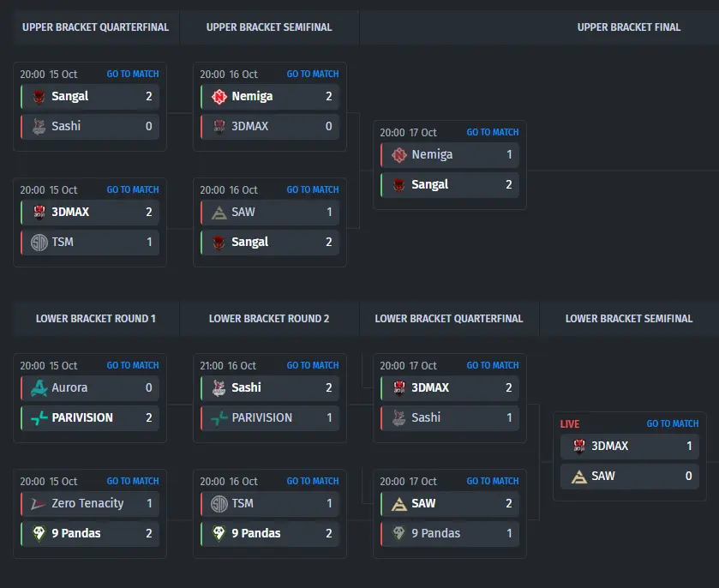This screenshot has height=588, width=719.
Task: Click the Sashi logo in Lower Bracket Round 2
Action: point(219,388)
